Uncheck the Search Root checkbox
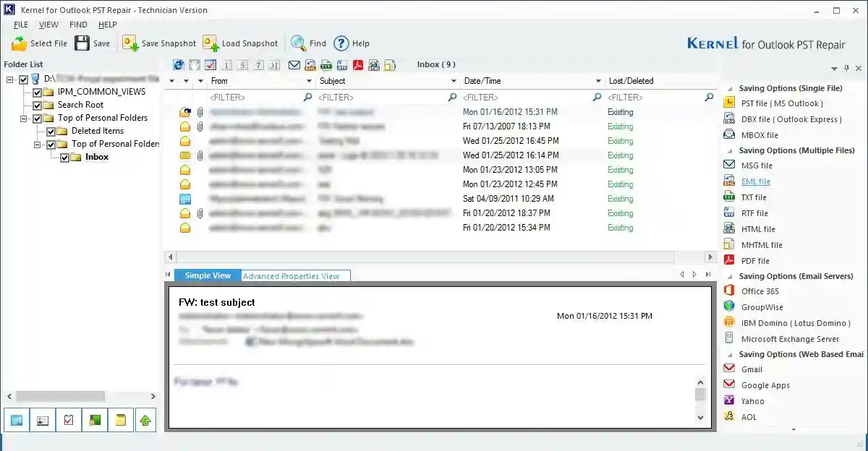 click(38, 105)
